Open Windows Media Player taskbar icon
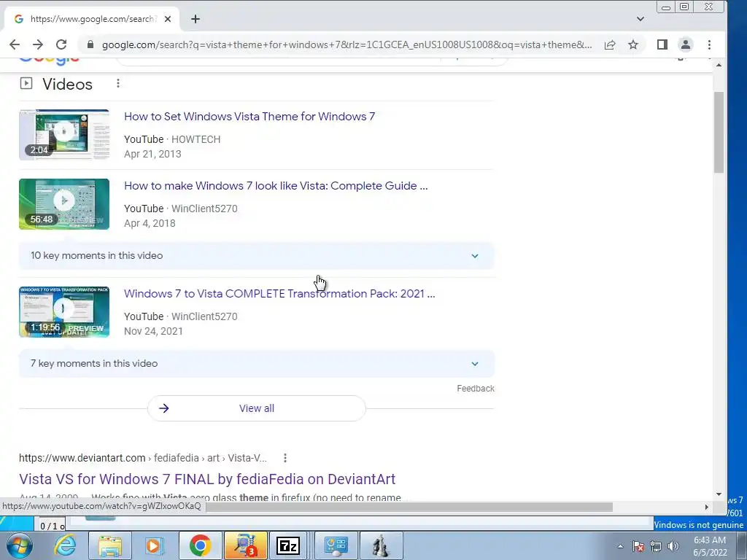Image resolution: width=747 pixels, height=560 pixels. 155,545
